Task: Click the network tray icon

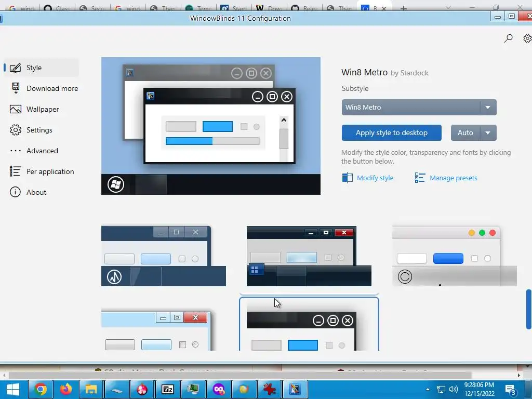Action: point(441,389)
